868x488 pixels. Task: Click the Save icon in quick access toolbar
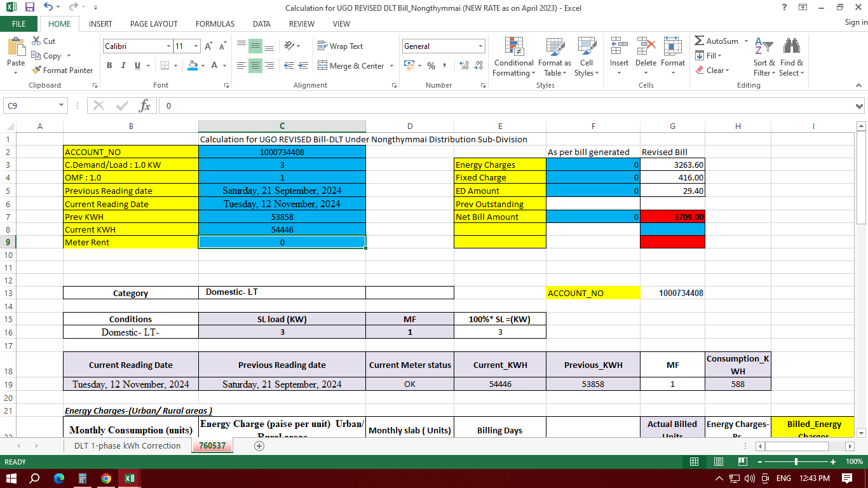tap(29, 8)
